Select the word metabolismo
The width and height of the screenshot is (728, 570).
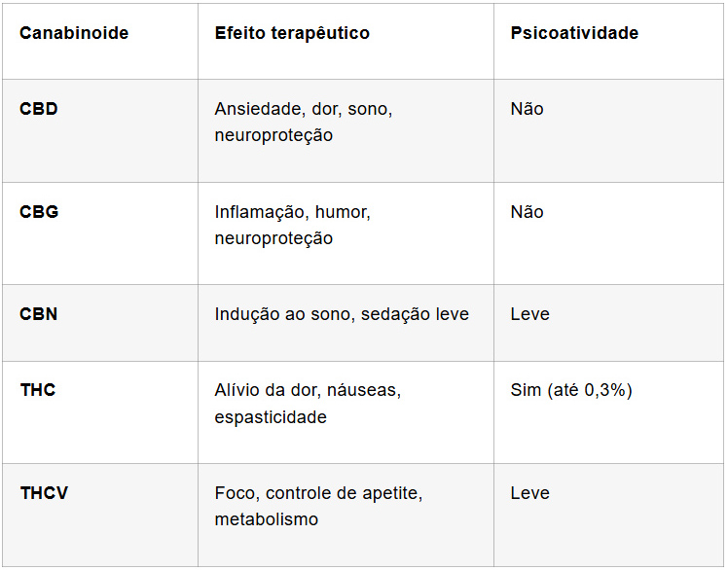point(266,519)
